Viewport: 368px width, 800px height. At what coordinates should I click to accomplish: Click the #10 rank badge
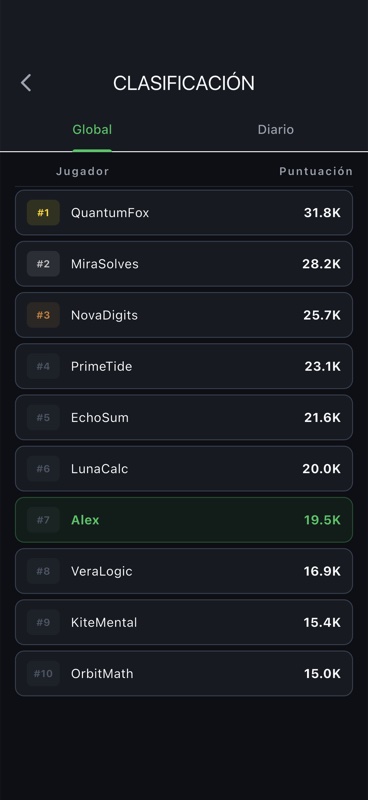43,673
